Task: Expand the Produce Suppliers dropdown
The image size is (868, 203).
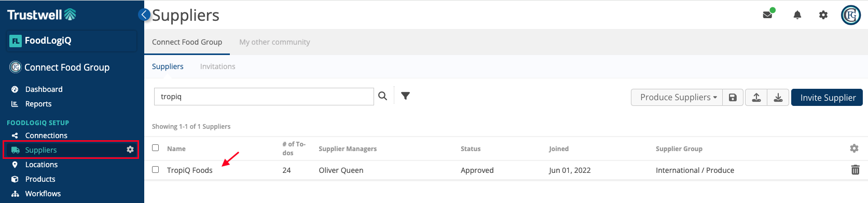Action: (677, 98)
